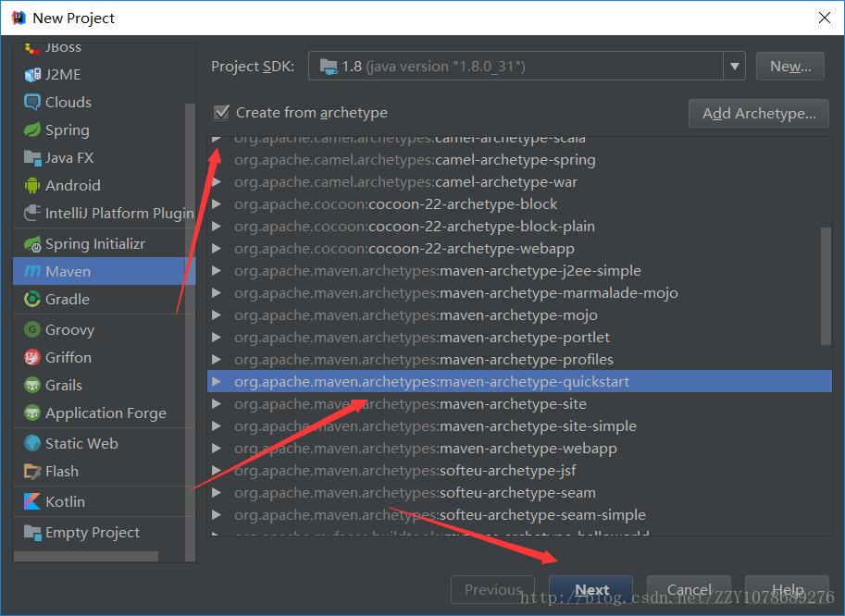The height and width of the screenshot is (616, 845).
Task: Click the Gradle icon
Action: click(32, 299)
